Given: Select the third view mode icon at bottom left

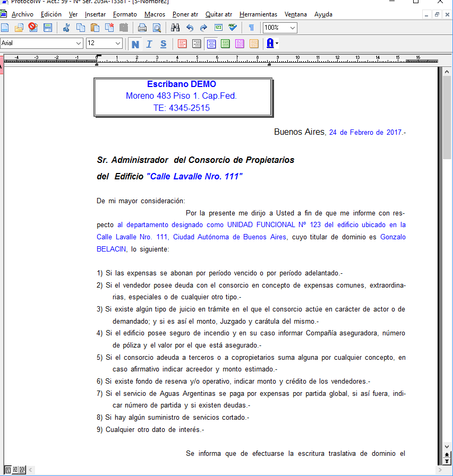Looking at the screenshot, I should tap(22, 470).
